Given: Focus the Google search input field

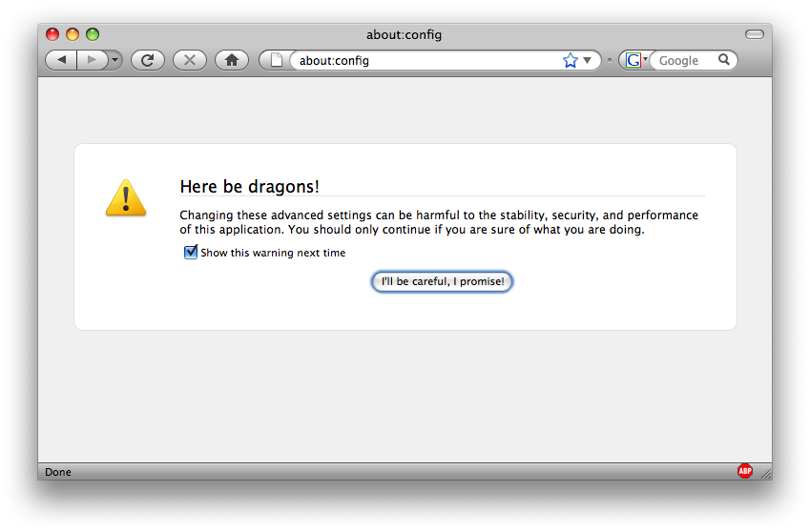Looking at the screenshot, I should pyautogui.click(x=682, y=60).
